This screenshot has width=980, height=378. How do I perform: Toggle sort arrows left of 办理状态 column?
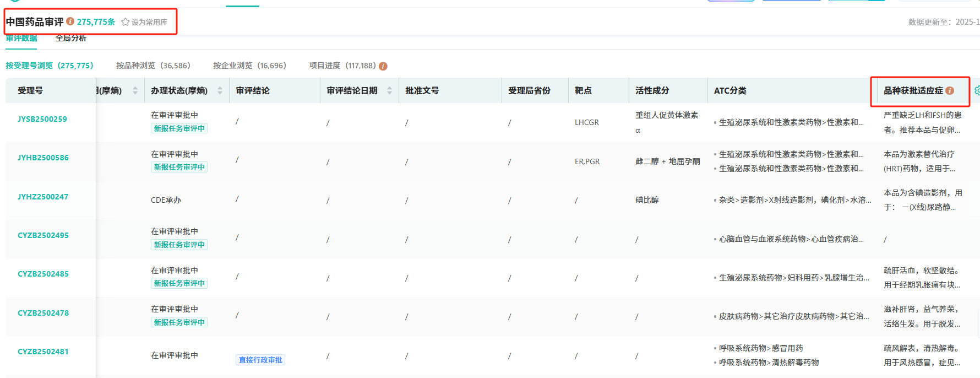click(x=135, y=91)
